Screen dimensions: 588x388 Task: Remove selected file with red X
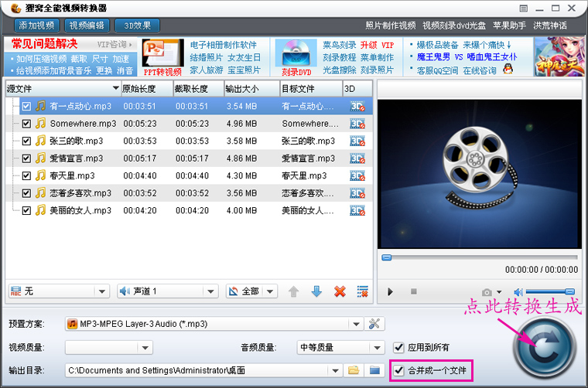[x=340, y=291]
